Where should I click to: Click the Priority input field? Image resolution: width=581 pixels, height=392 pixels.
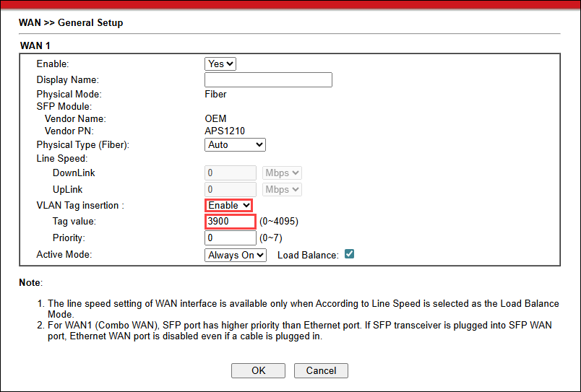(231, 238)
